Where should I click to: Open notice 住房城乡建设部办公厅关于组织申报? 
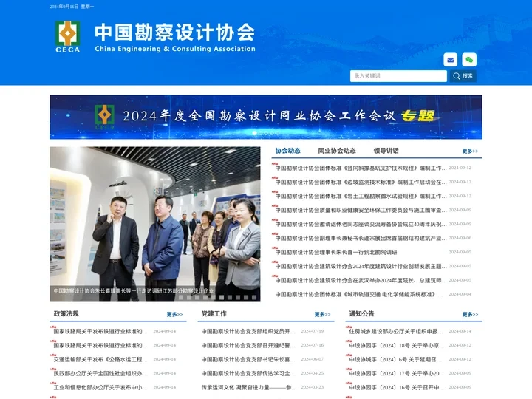(396, 331)
